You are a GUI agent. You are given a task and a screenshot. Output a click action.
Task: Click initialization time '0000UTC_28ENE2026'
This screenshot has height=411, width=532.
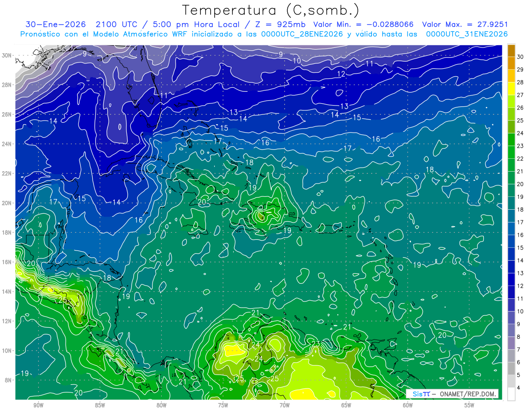point(302,34)
